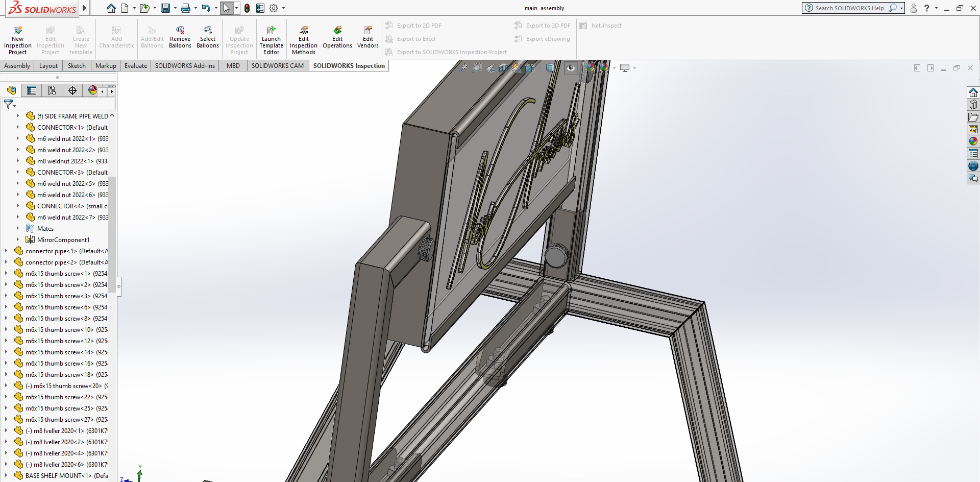980x482 pixels.
Task: Switch to SOLIDWORKS CAM tab
Action: tap(278, 66)
